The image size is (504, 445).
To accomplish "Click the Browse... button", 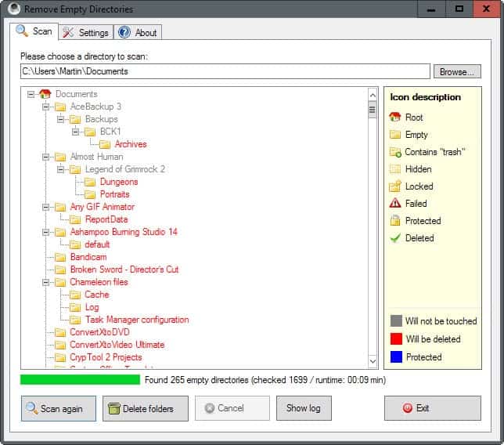I will (x=457, y=71).
